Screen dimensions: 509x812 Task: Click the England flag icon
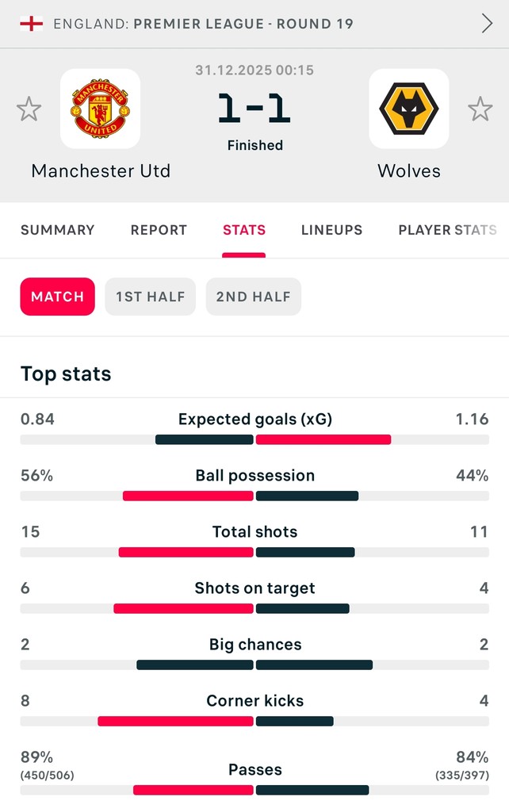point(31,24)
